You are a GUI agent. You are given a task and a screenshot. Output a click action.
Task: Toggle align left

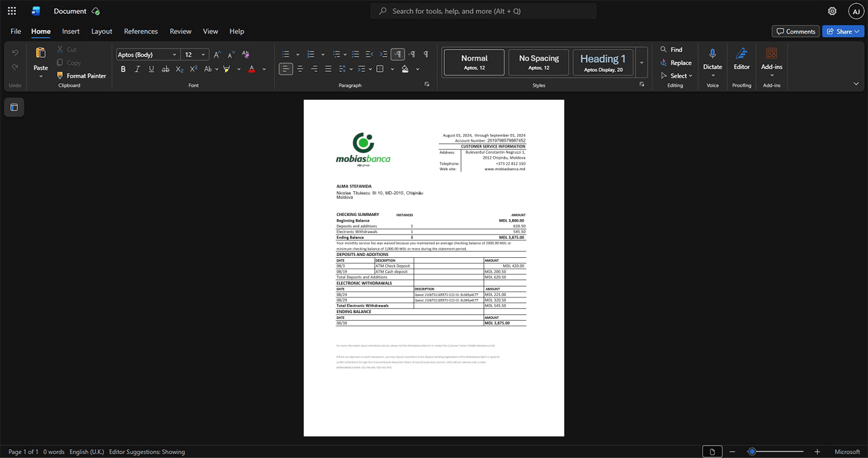tap(286, 69)
